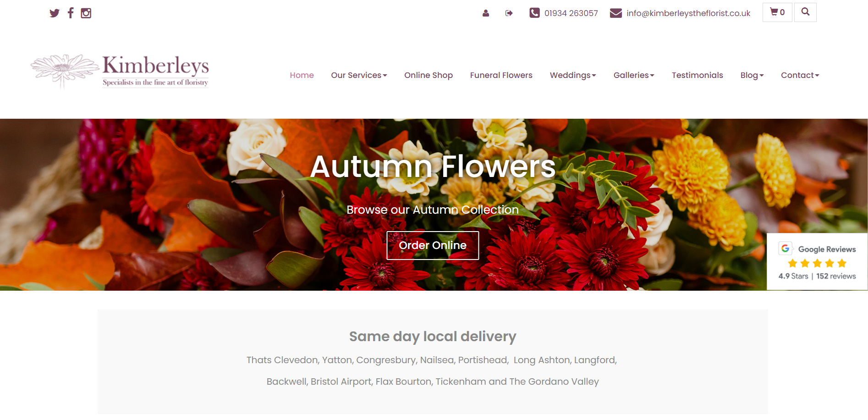Image resolution: width=868 pixels, height=420 pixels.
Task: Click the phone icon beside 01934 263057
Action: (534, 13)
